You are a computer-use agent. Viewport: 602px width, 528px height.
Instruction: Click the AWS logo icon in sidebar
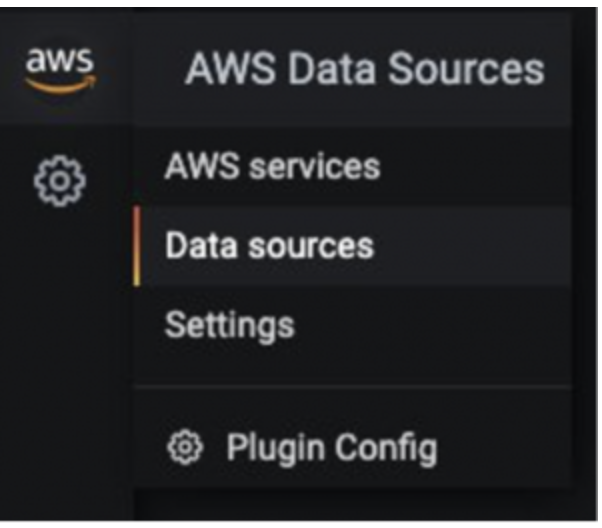pos(60,70)
